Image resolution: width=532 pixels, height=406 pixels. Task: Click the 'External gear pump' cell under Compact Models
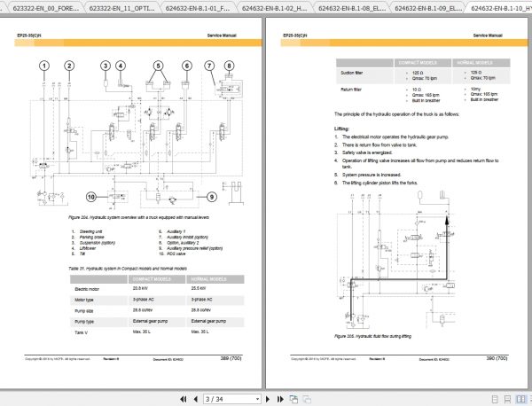click(x=150, y=321)
